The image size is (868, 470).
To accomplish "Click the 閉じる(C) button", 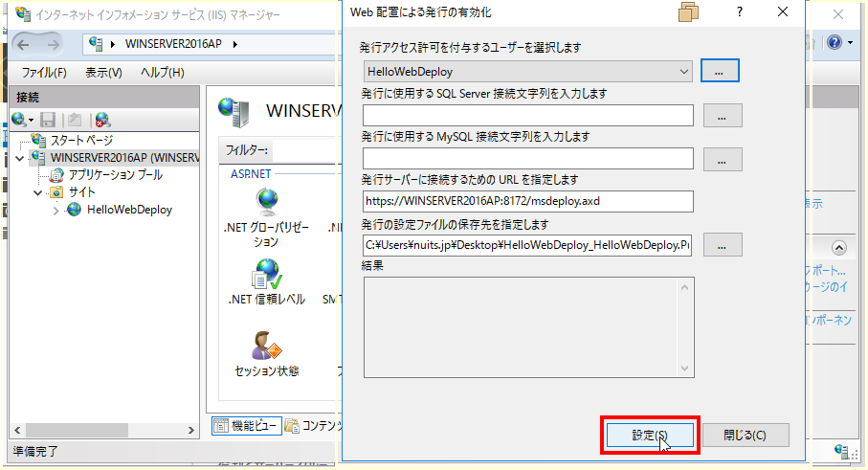I will (x=746, y=436).
